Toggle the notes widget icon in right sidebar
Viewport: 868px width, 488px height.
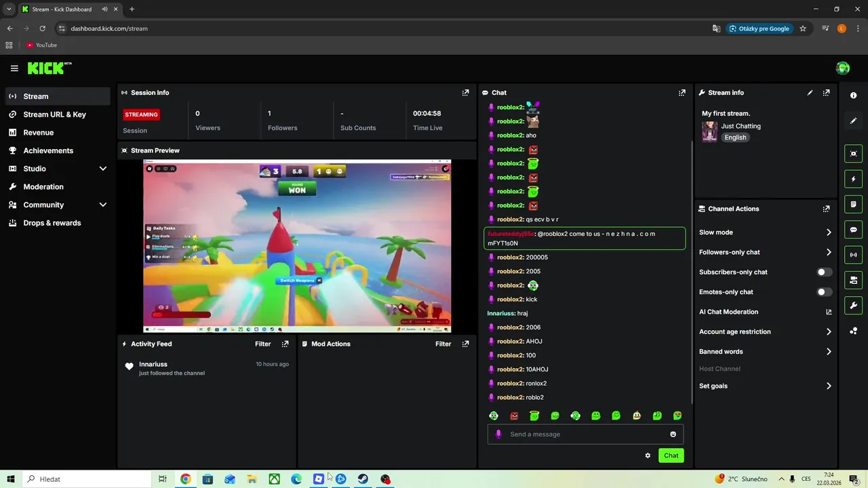(853, 204)
